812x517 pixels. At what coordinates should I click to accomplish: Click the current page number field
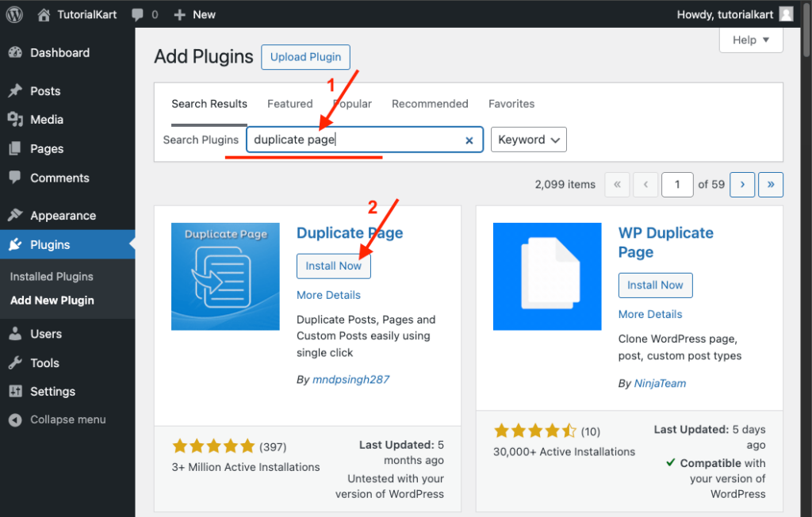677,185
